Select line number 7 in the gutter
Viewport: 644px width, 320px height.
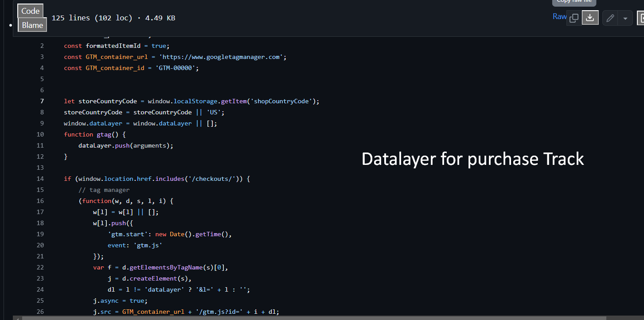tap(42, 101)
